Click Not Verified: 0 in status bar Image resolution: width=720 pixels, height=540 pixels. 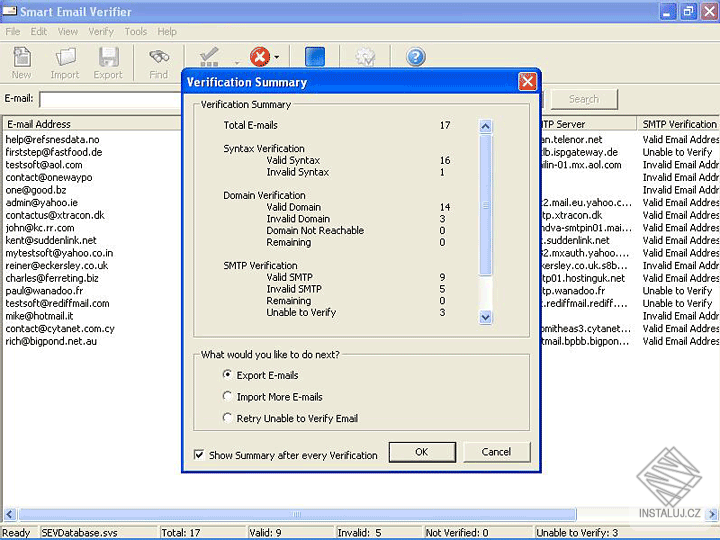tap(457, 533)
